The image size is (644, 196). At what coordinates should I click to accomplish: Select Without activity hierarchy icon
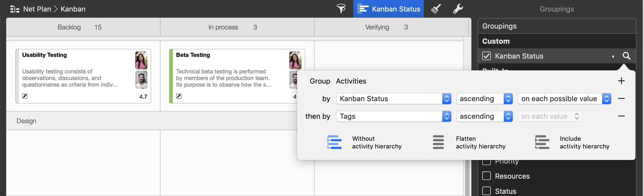(x=334, y=142)
